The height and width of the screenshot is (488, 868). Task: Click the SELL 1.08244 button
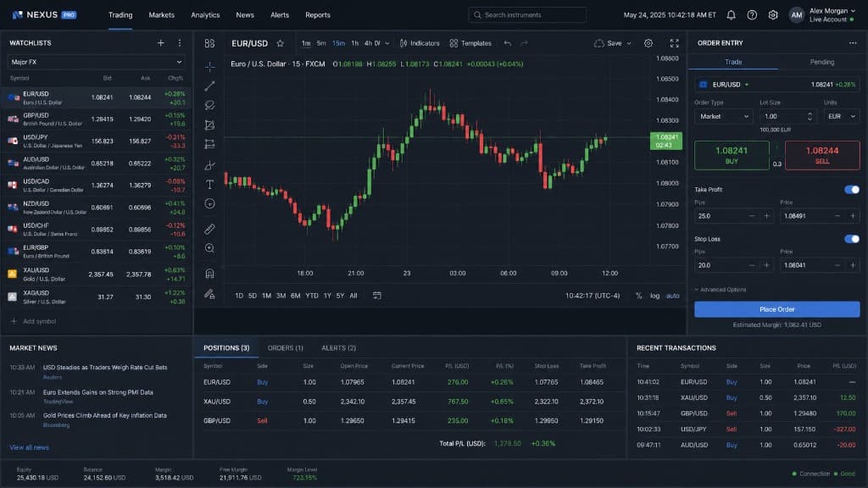822,155
